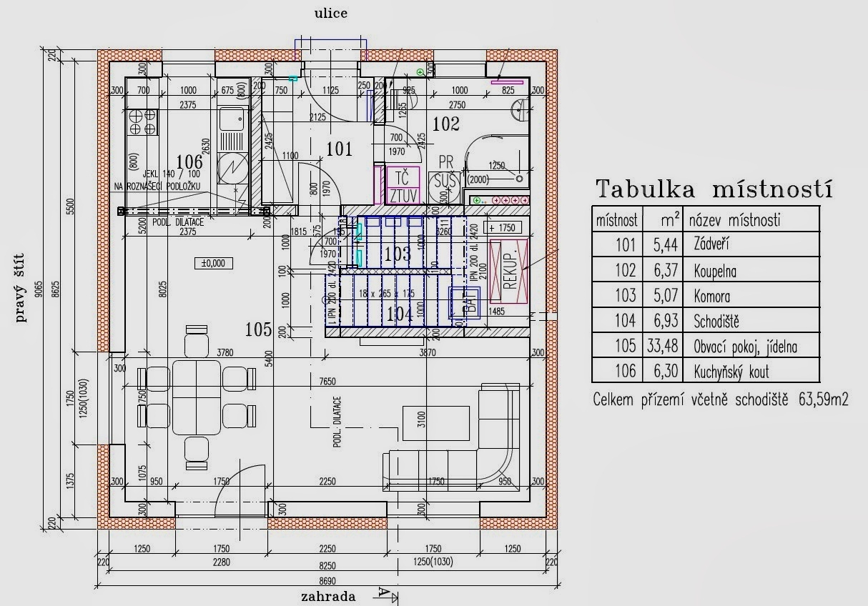This screenshot has width=868, height=606.
Task: Click the Kuchyňský kout entry in the table
Action: coord(705,372)
